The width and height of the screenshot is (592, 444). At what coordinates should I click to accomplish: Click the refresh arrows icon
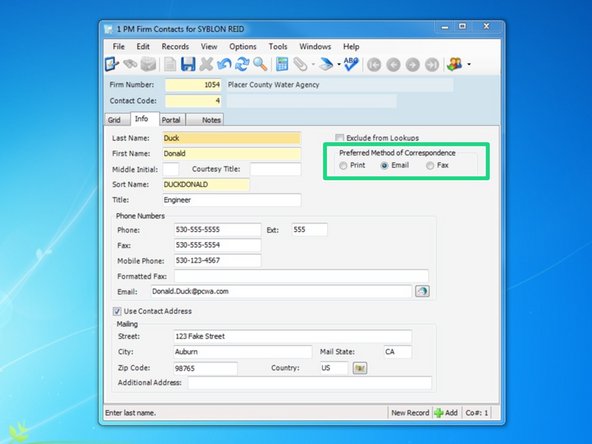pyautogui.click(x=242, y=64)
